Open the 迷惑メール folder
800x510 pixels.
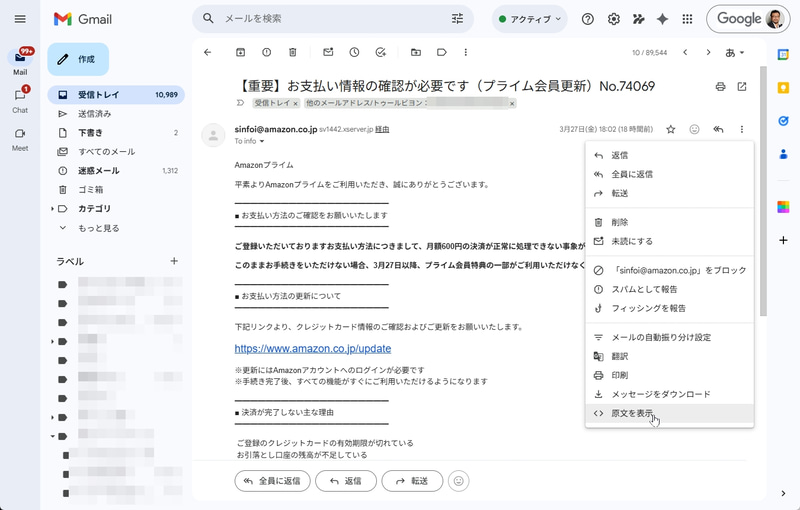116,170
